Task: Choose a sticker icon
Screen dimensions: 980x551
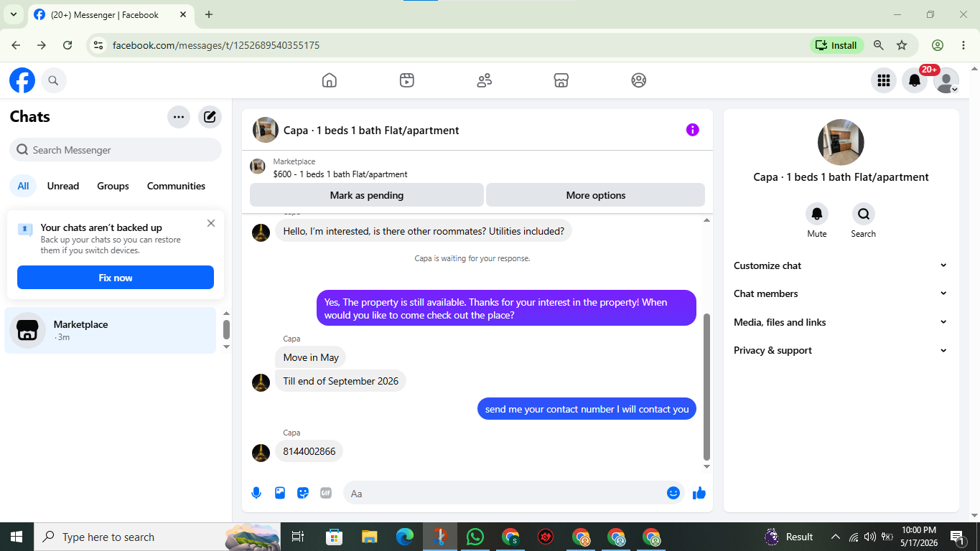Action: [x=303, y=493]
